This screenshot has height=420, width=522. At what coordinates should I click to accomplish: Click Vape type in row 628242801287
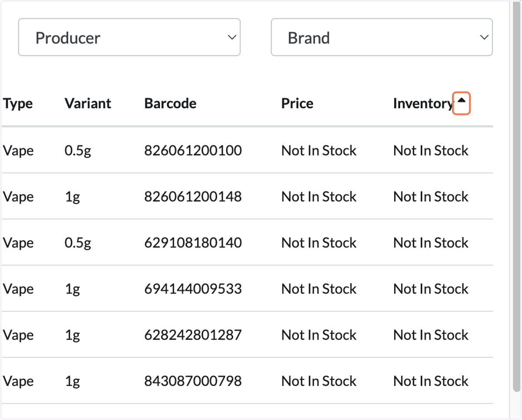pyautogui.click(x=18, y=335)
